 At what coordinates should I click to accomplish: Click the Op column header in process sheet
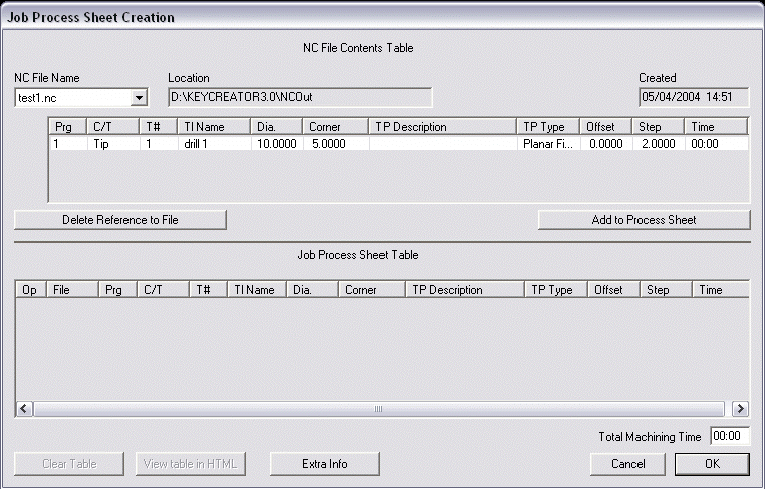31,290
